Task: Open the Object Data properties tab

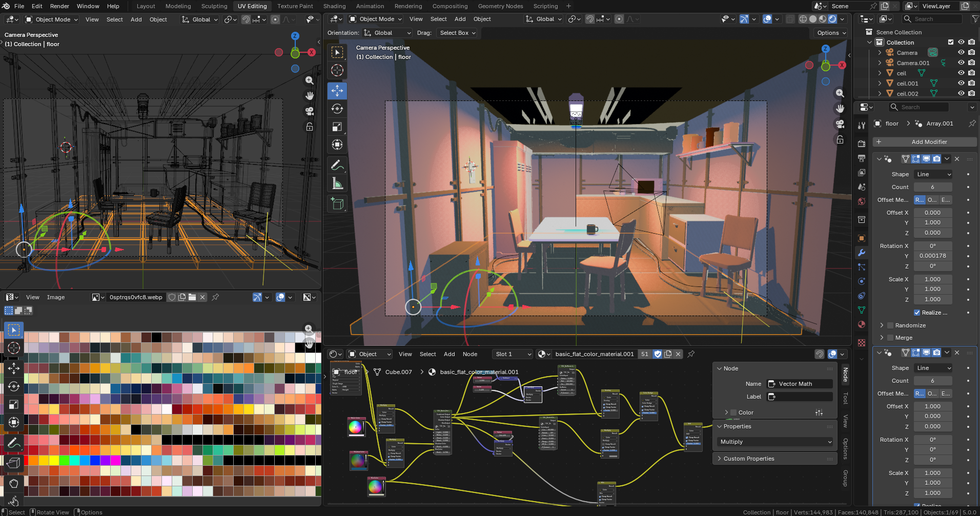Action: (862, 310)
